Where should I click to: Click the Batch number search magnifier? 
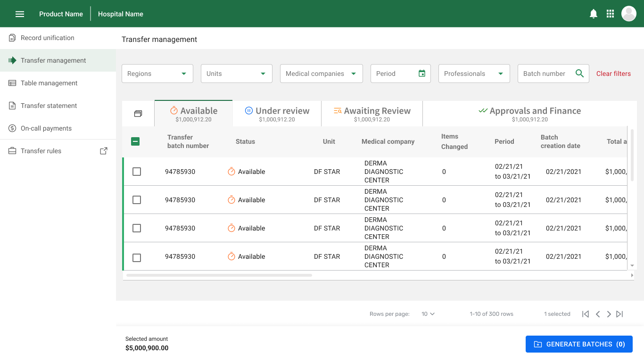580,74
